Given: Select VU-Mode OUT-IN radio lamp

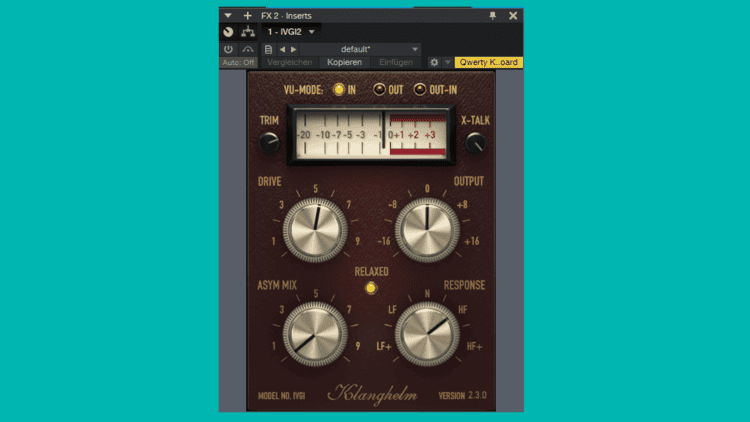Looking at the screenshot, I should click(419, 89).
